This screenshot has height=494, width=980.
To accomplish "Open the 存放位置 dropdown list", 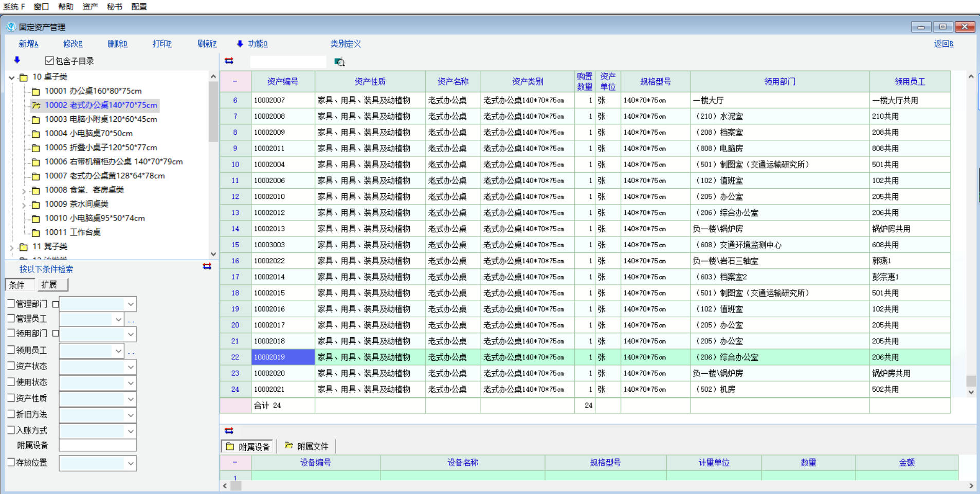I will coord(131,463).
